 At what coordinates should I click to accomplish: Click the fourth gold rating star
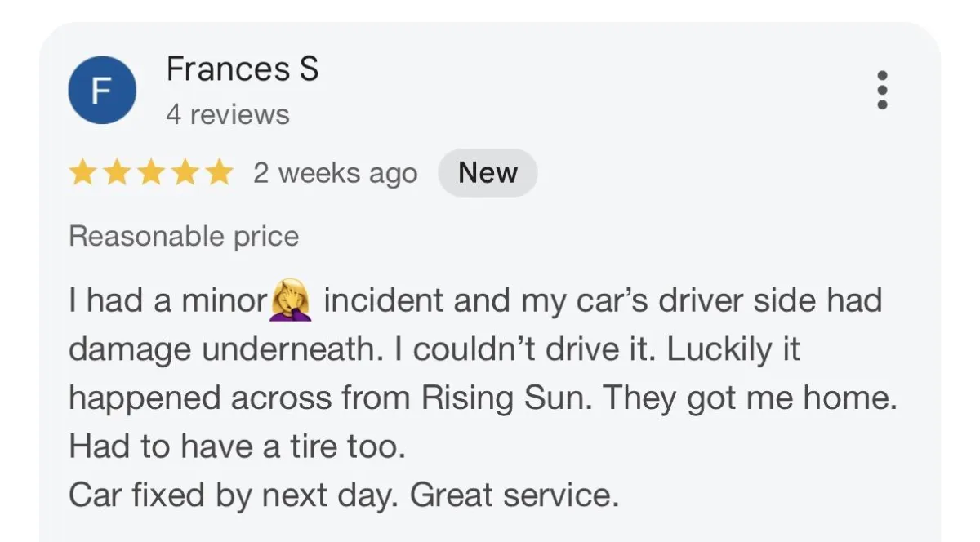click(185, 173)
